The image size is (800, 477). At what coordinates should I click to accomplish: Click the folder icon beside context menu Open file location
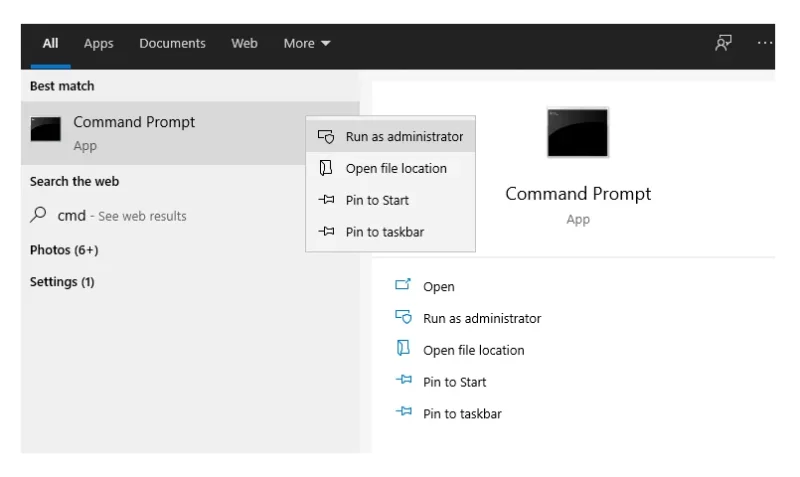(326, 168)
